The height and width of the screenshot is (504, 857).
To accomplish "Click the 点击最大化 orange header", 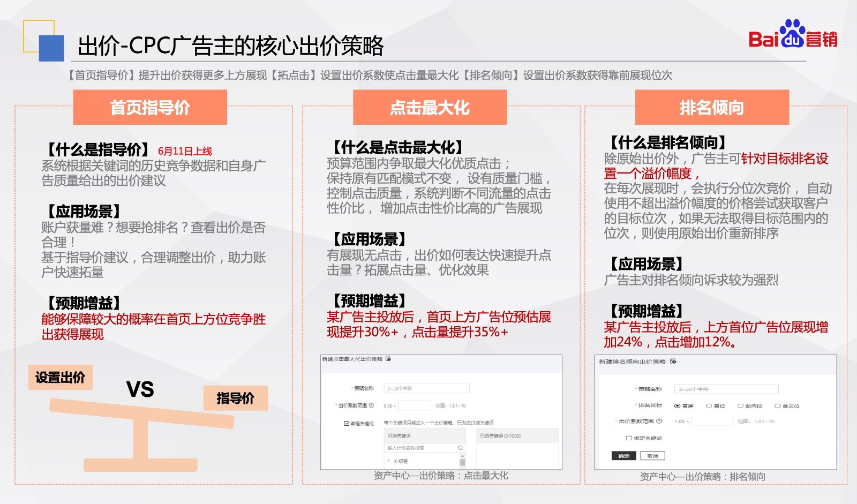I will click(x=430, y=107).
